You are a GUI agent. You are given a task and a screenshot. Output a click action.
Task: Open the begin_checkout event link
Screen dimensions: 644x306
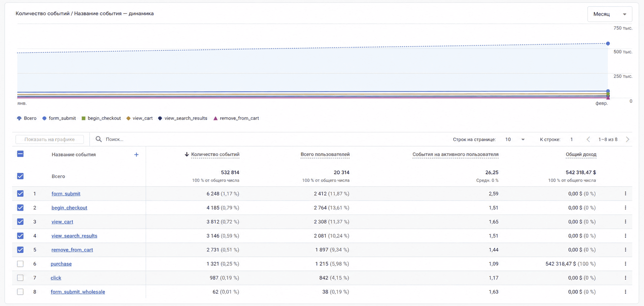click(x=69, y=208)
